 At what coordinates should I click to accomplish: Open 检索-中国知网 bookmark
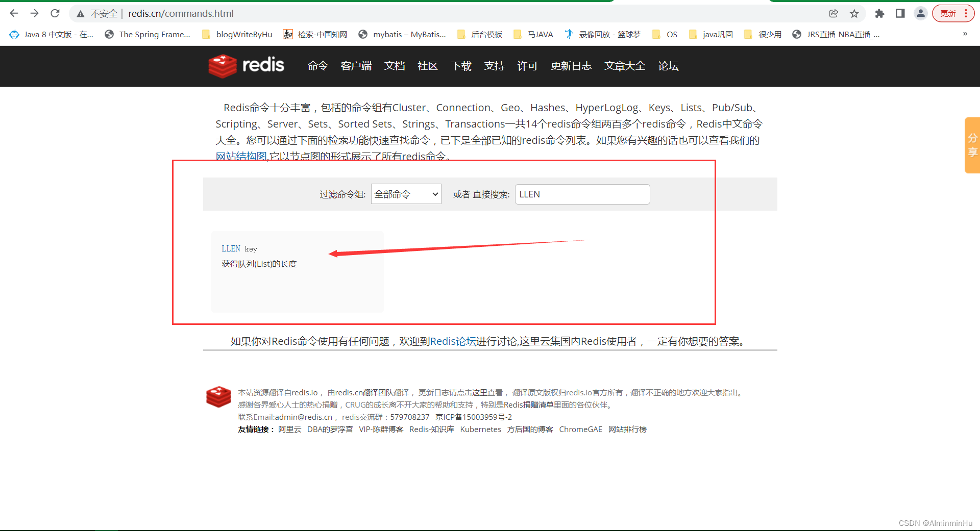click(x=315, y=34)
